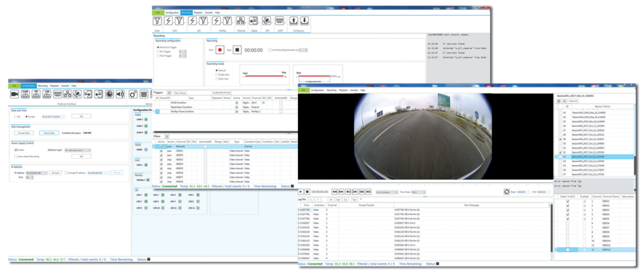Image resolution: width=644 pixels, height=274 pixels.
Task: Click the Ethernet network icon in Recording toolbar
Action: [241, 21]
